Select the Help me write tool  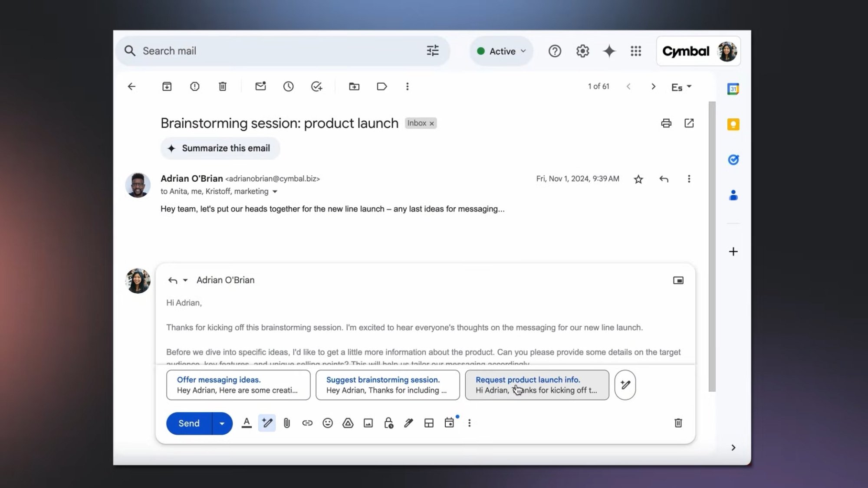click(x=267, y=423)
